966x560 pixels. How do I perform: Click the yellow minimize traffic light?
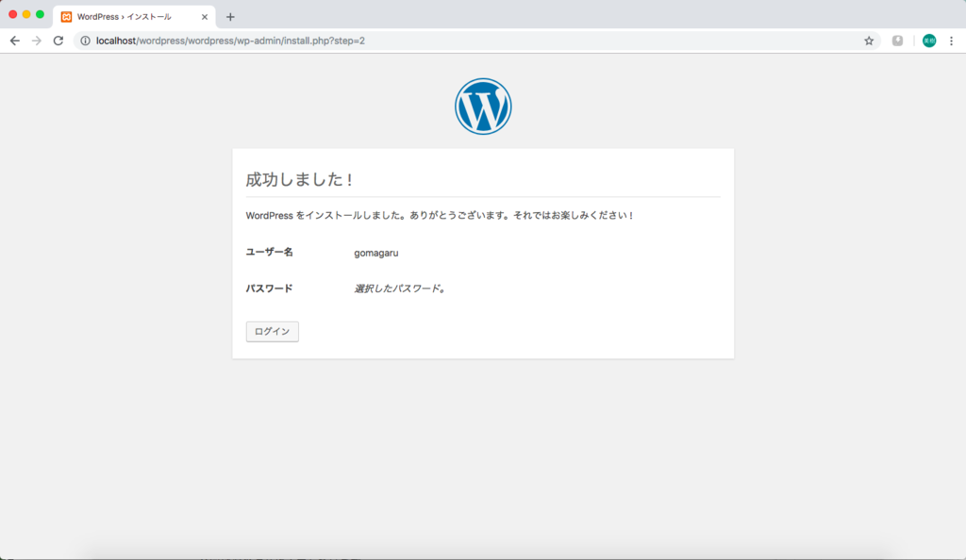point(25,15)
